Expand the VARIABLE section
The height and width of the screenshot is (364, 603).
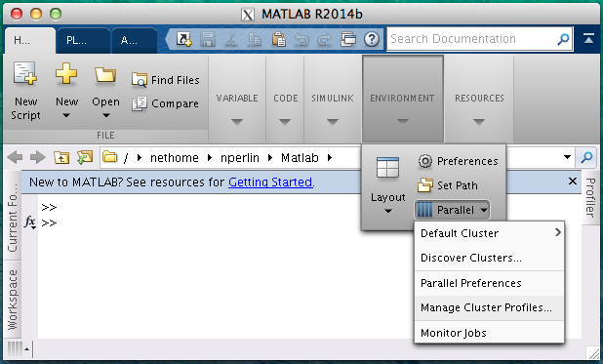[x=237, y=122]
